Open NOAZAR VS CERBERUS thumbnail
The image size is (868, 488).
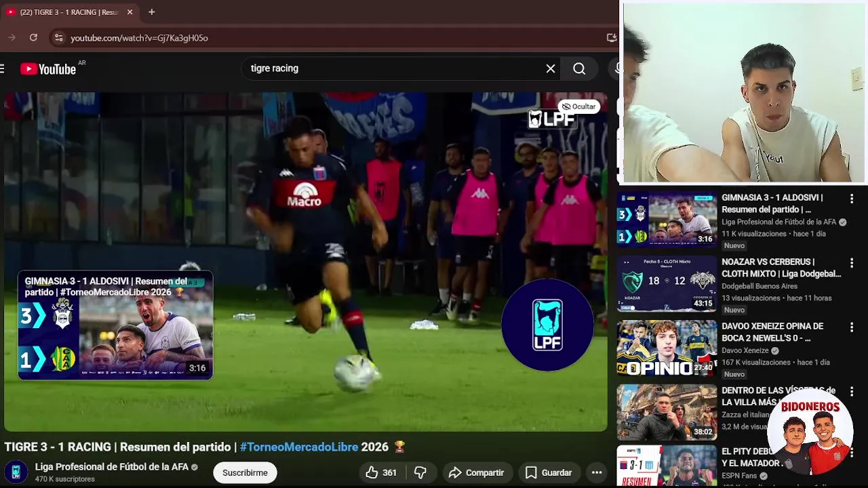pos(667,283)
